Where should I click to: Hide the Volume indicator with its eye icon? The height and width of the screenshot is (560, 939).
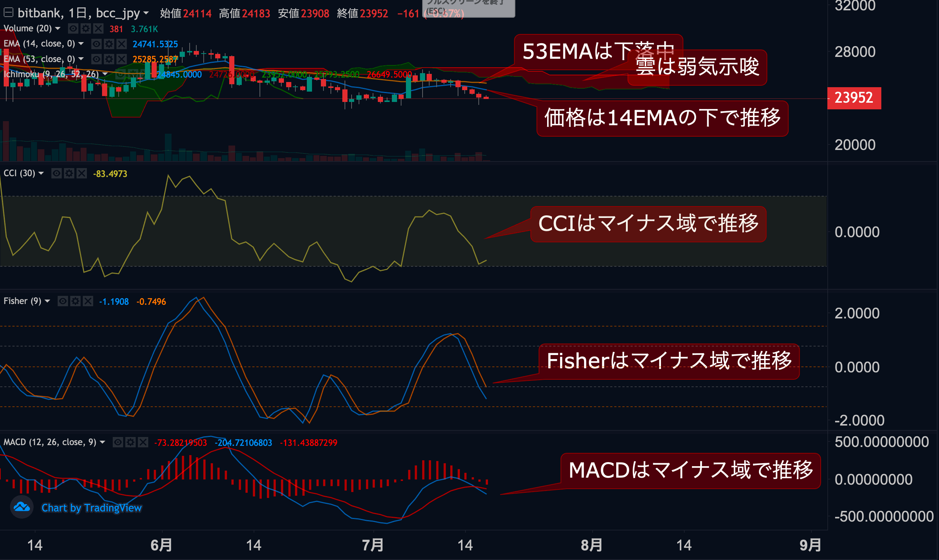73,28
